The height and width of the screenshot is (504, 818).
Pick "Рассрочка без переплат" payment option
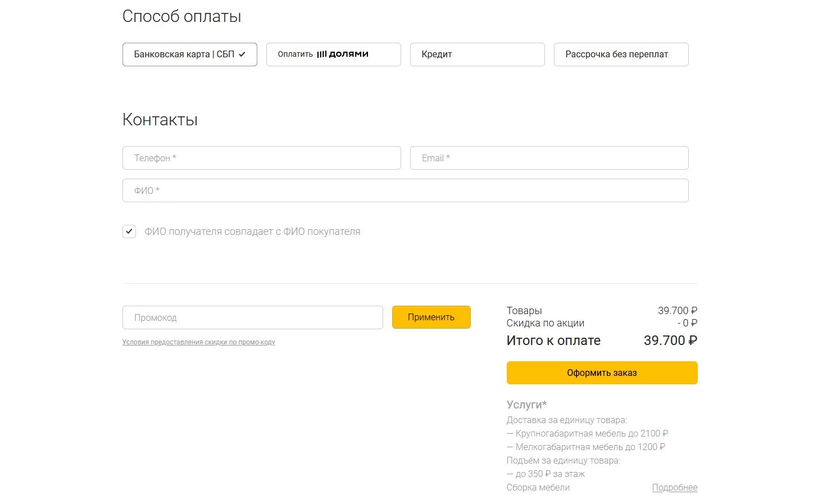[621, 54]
